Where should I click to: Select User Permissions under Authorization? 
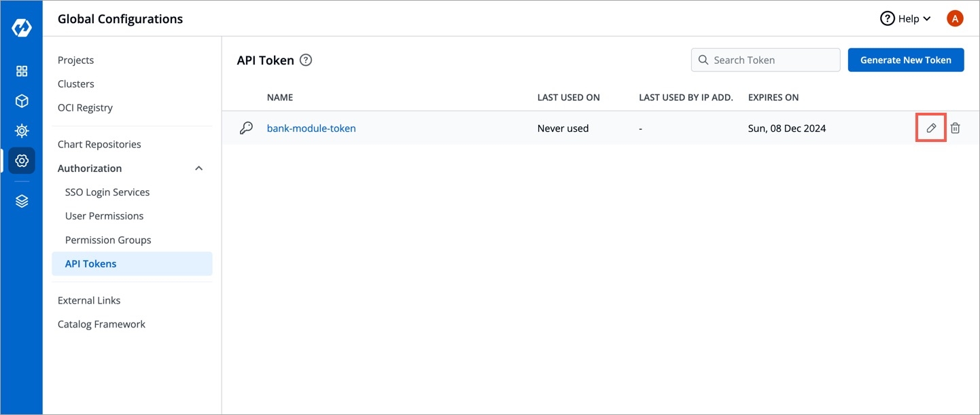coord(104,216)
